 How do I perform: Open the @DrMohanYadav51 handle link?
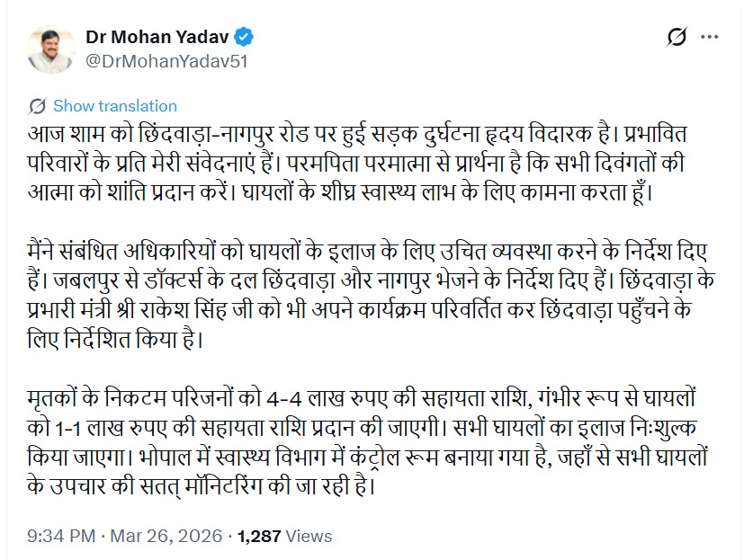(x=166, y=61)
